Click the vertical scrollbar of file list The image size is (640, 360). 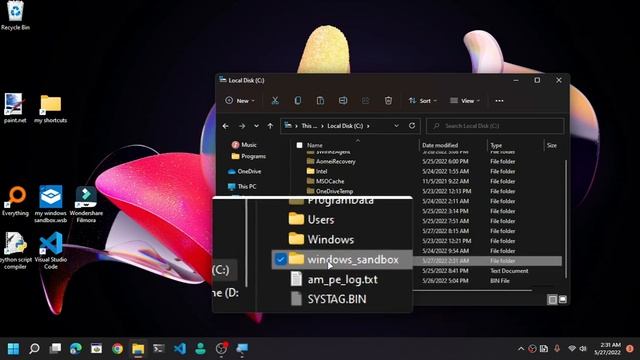tap(566, 220)
